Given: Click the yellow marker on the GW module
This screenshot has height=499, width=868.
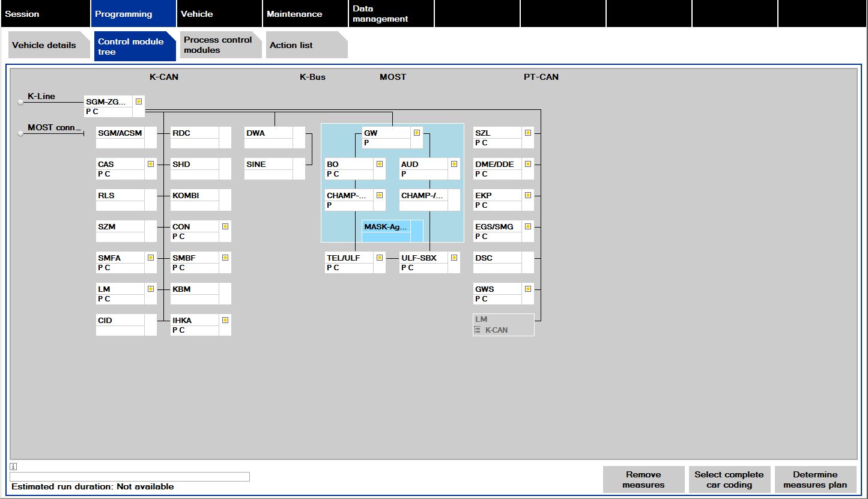Looking at the screenshot, I should click(x=417, y=133).
